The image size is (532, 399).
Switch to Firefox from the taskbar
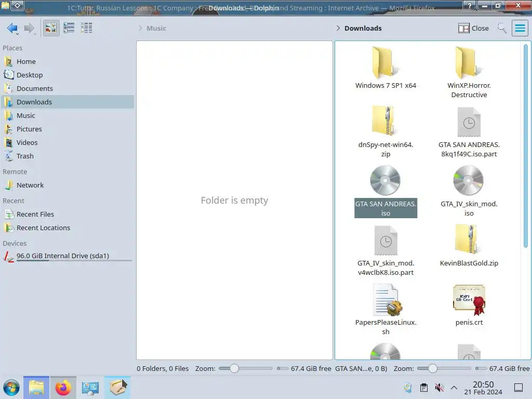63,388
